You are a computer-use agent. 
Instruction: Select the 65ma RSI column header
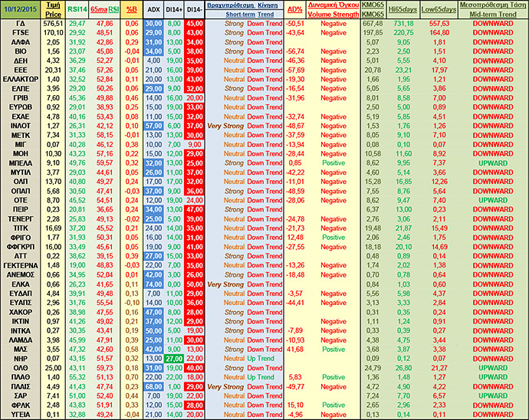(104, 10)
